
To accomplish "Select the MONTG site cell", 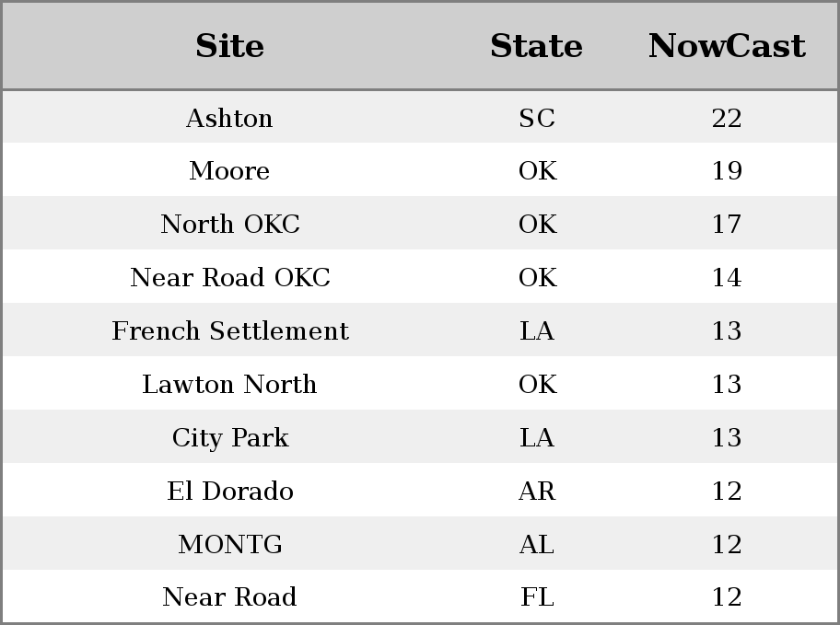I will [230, 545].
